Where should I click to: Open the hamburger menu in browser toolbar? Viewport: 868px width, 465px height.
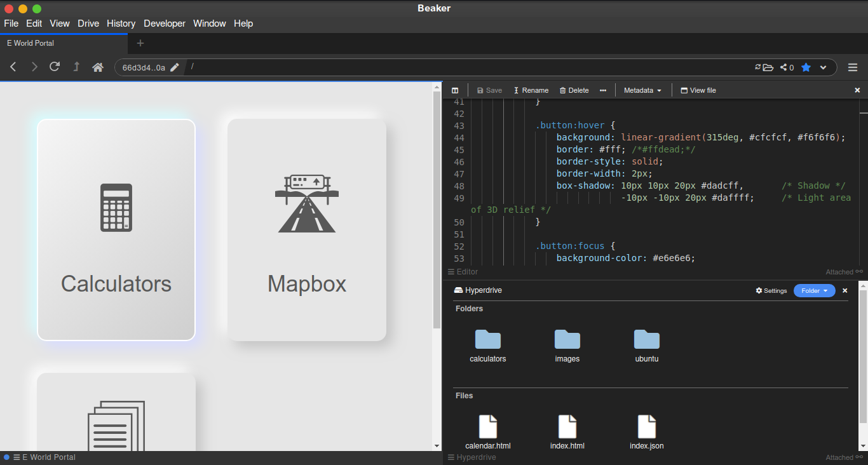[x=853, y=67]
